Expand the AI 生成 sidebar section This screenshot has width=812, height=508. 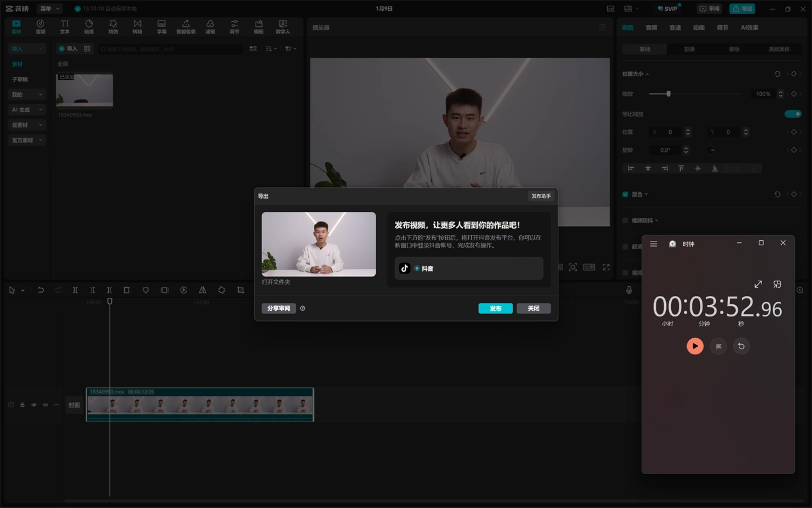27,110
